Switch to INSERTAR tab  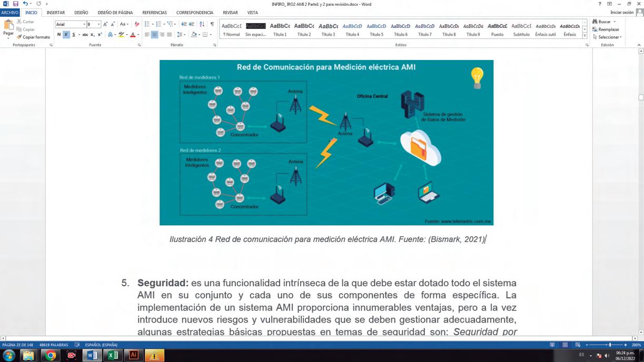[x=56, y=13]
